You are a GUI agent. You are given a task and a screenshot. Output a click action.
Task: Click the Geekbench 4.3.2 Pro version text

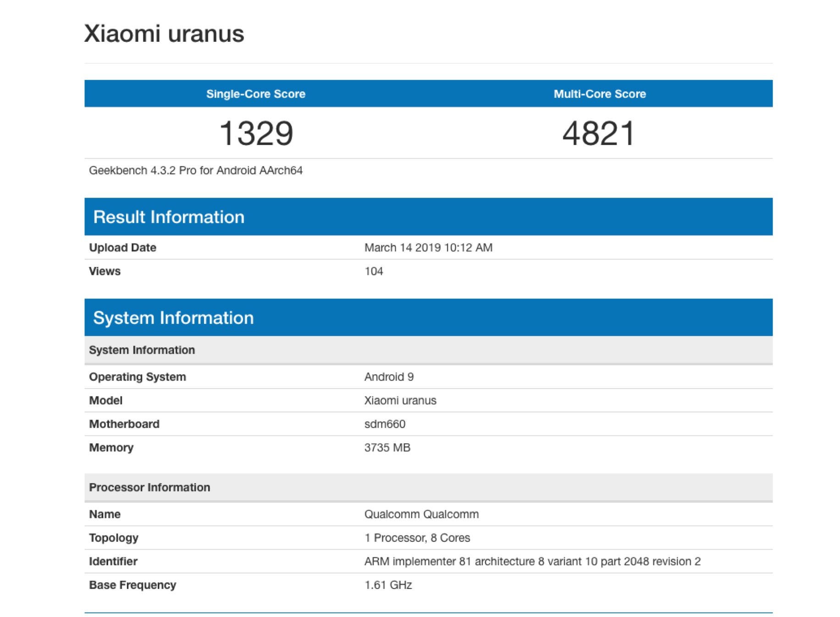coord(195,171)
